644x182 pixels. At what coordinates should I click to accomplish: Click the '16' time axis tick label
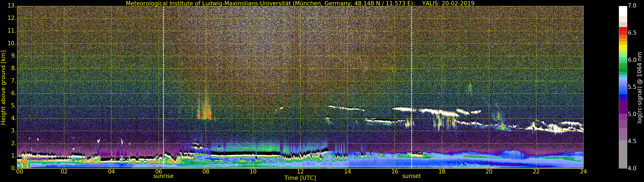(x=395, y=172)
